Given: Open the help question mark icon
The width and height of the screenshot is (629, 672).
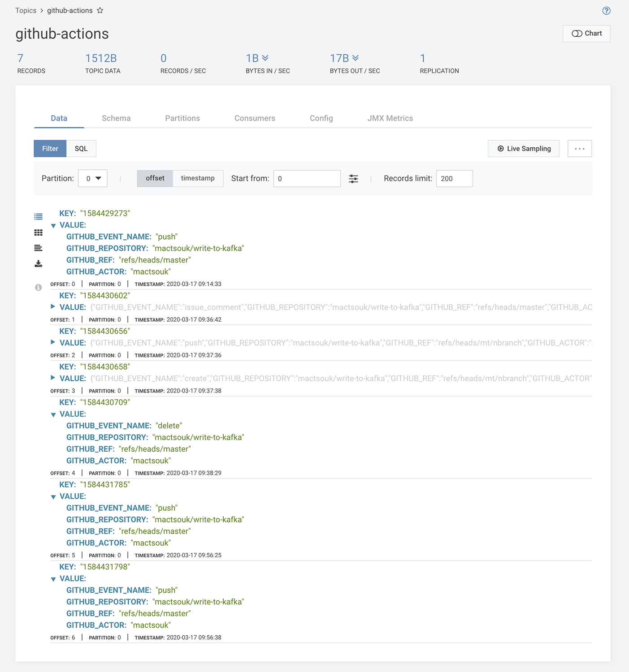Looking at the screenshot, I should pyautogui.click(x=606, y=11).
